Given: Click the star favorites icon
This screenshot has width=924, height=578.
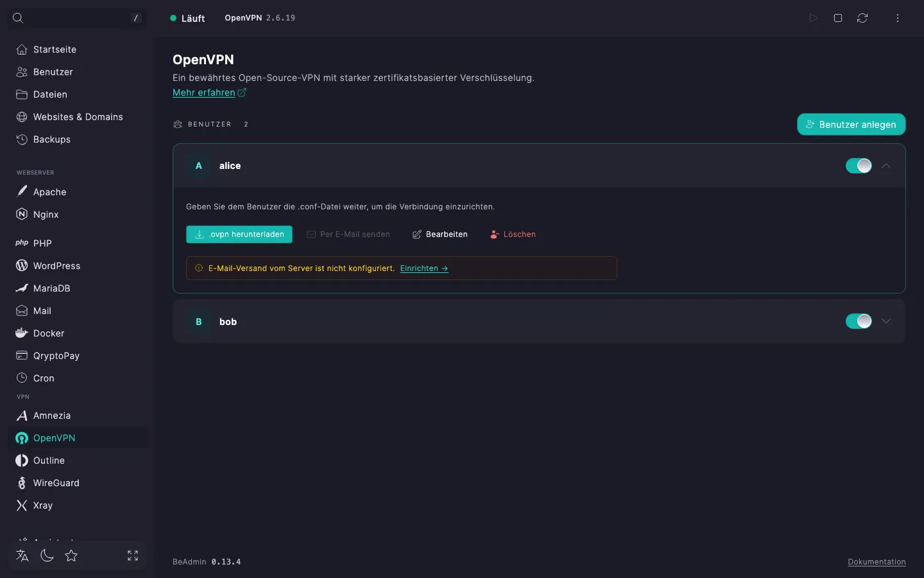Looking at the screenshot, I should tap(71, 556).
